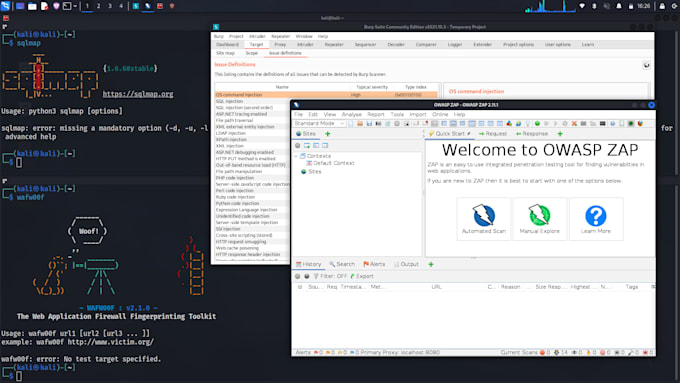This screenshot has width=680, height=383.
Task: Click the Tags column header in History table
Action: (x=631, y=287)
